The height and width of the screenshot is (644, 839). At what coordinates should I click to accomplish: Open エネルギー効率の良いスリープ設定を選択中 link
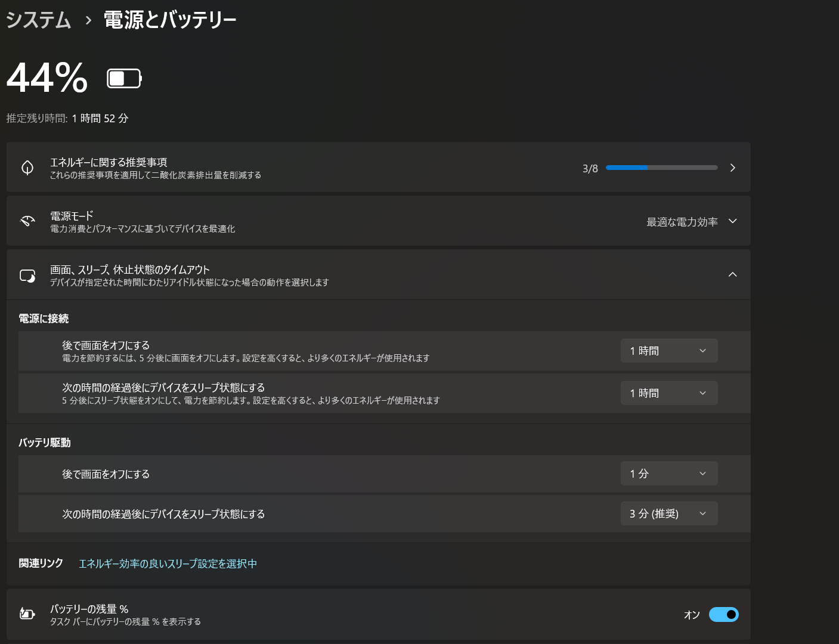tap(168, 563)
